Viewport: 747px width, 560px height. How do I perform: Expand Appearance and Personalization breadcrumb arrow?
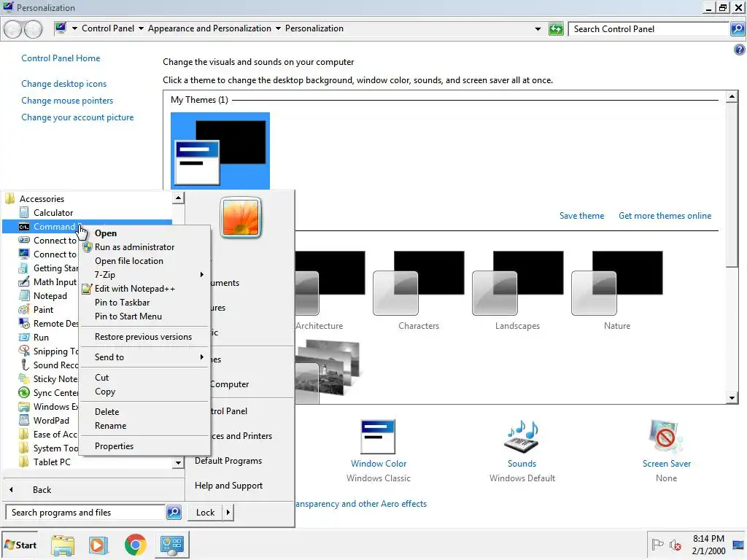(278, 28)
